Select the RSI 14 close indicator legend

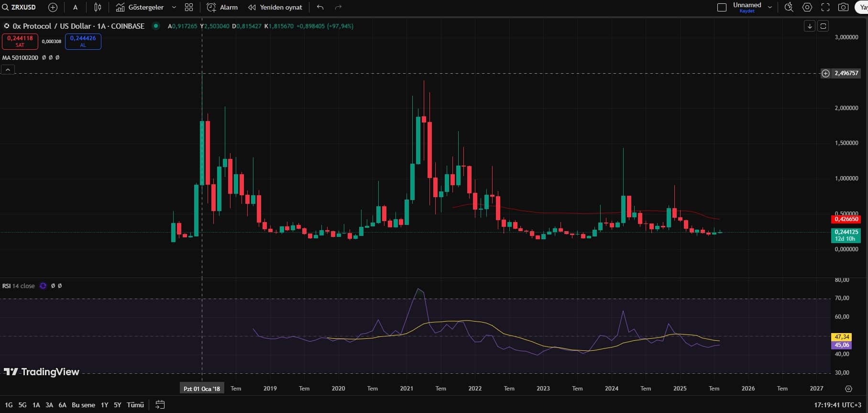click(x=19, y=286)
